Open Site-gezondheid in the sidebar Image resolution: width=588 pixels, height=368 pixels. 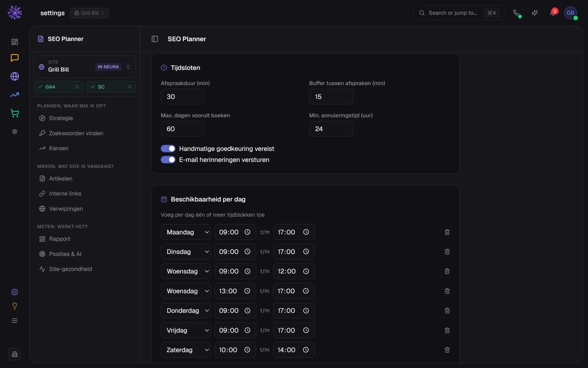pos(70,269)
